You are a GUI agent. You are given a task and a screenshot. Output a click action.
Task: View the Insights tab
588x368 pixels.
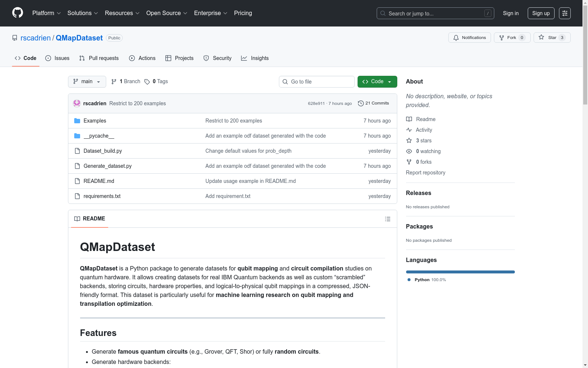(255, 58)
